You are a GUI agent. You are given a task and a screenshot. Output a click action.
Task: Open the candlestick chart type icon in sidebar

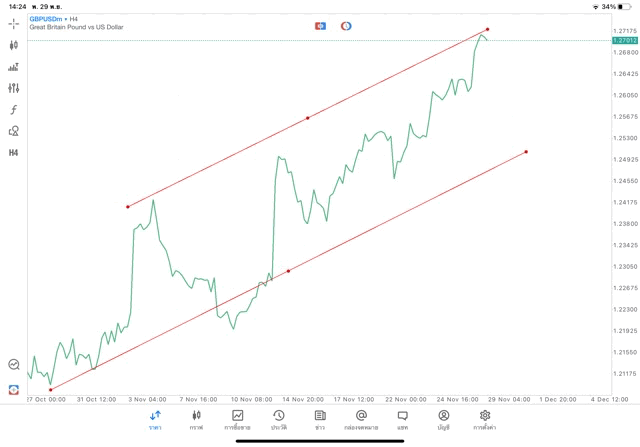[14, 45]
